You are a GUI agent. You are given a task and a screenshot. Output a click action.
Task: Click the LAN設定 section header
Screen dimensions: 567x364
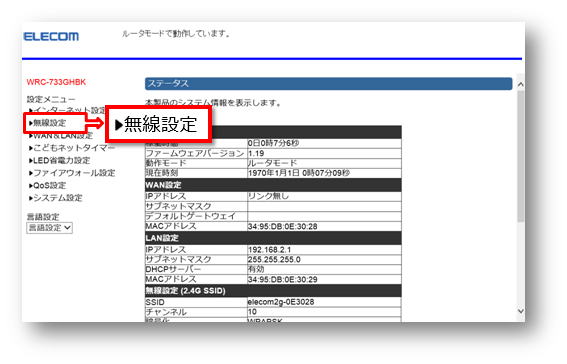(x=273, y=238)
